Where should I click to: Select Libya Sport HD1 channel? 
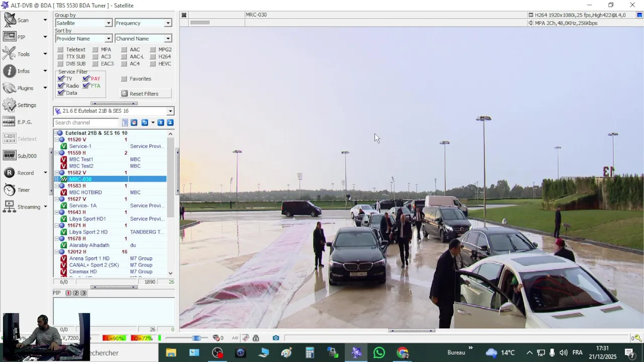click(88, 219)
